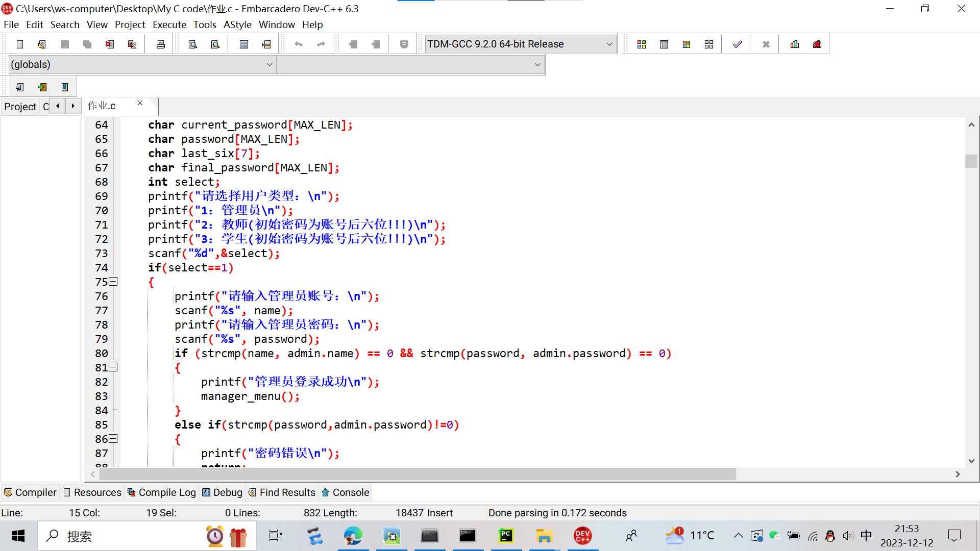Open the File menu
This screenshot has width=980, height=551.
[11, 24]
